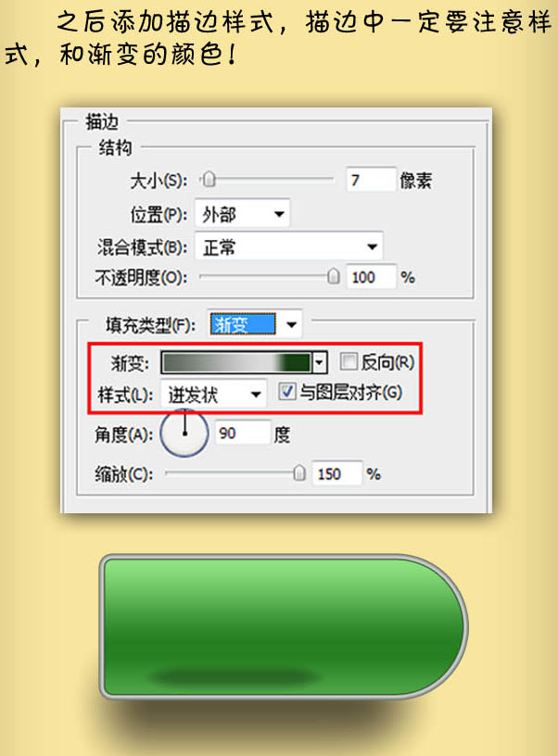Select the size value field showing 7
This screenshot has width=558, height=756.
(371, 180)
